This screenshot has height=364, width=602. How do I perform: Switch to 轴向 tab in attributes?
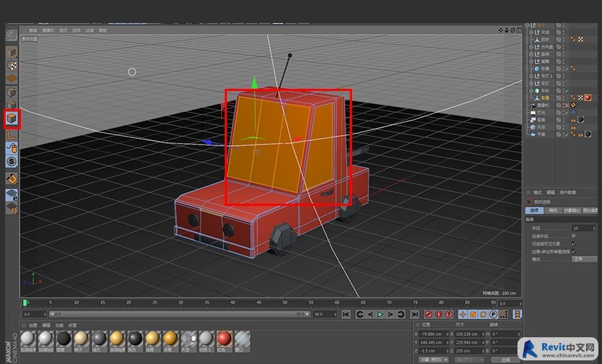click(553, 211)
